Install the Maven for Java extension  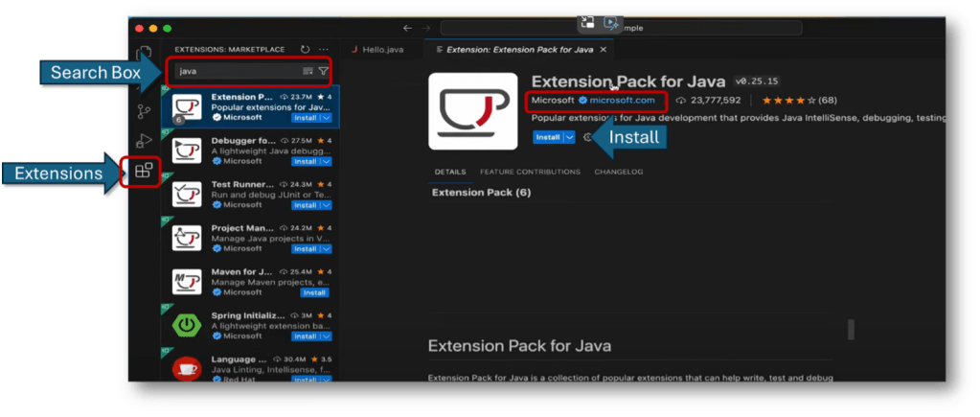click(x=314, y=292)
